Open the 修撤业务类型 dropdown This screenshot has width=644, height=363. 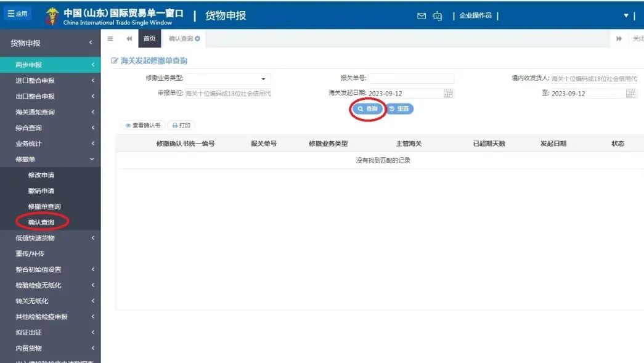coord(228,78)
